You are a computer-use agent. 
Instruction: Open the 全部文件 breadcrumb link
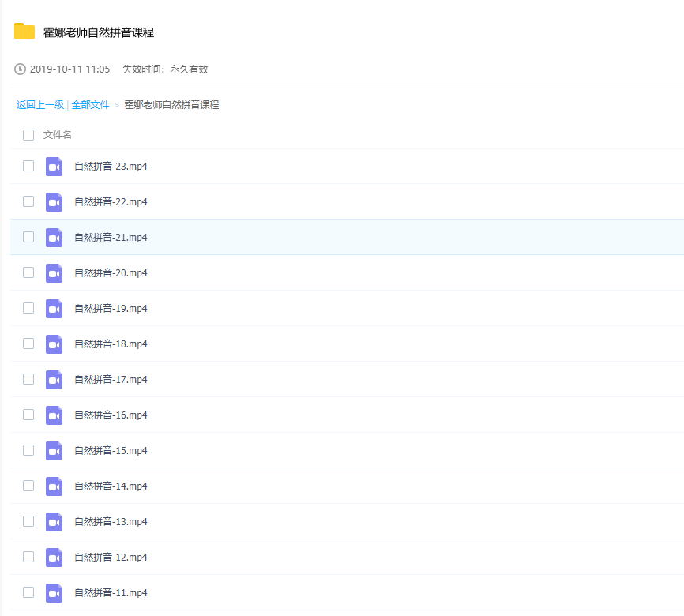90,105
